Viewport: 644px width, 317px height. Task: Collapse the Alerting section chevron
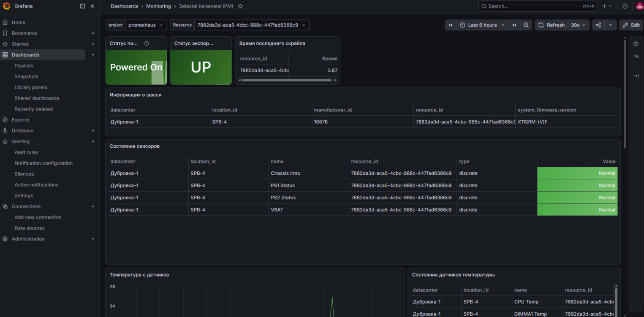[x=93, y=141]
